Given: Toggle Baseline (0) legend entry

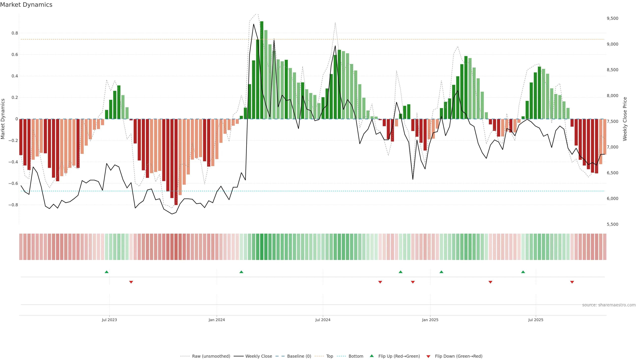Looking at the screenshot, I should click(299, 356).
